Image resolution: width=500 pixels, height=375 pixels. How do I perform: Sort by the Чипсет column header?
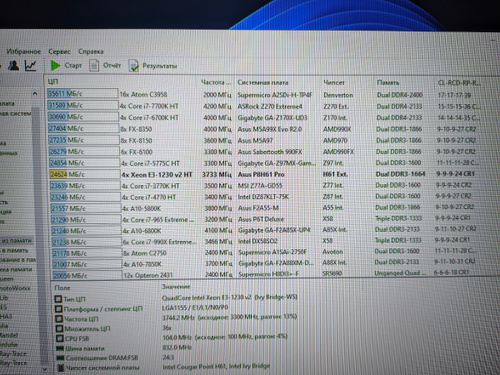point(334,82)
